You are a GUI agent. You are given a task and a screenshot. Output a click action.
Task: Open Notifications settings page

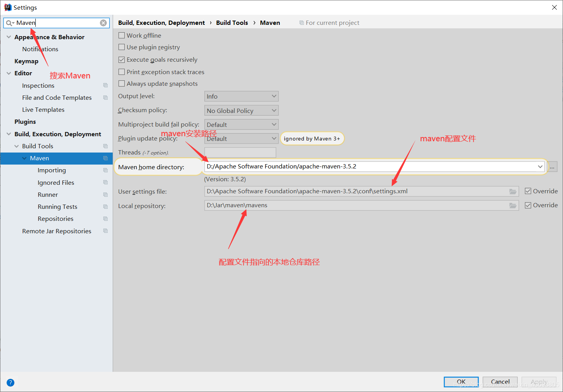tap(40, 49)
